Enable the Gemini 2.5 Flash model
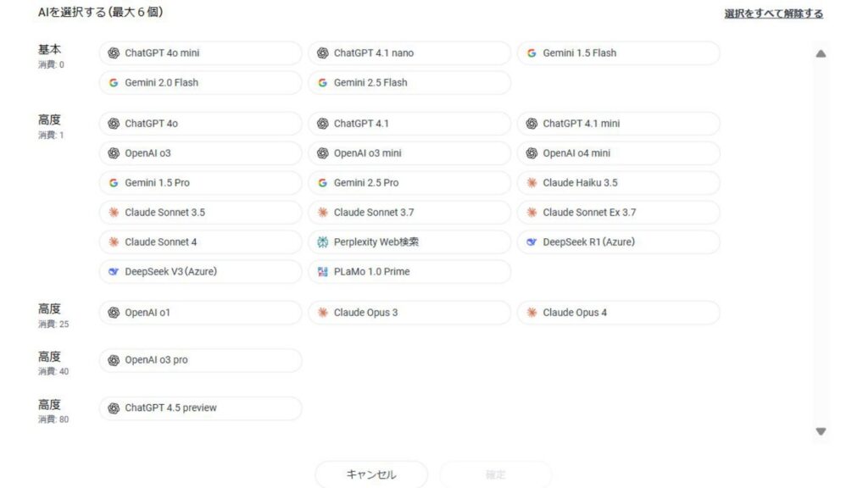The height and width of the screenshot is (488, 868). tap(409, 83)
